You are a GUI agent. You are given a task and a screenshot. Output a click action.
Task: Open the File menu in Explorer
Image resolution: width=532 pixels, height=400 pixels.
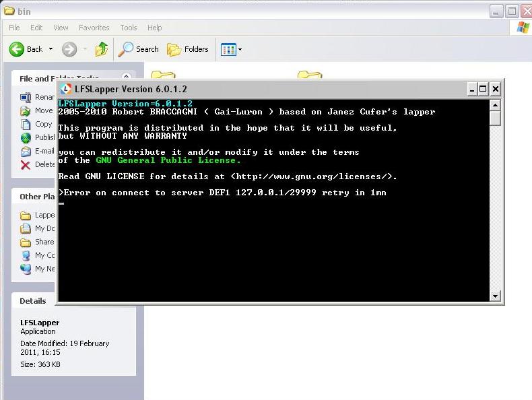[14, 28]
